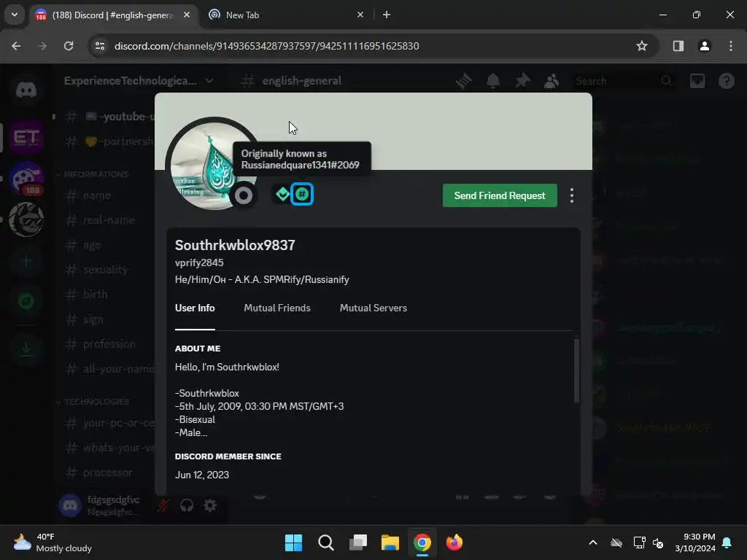Open Explore Discoverable Servers compass icon
Viewport: 747px width, 560px height.
tap(26, 301)
